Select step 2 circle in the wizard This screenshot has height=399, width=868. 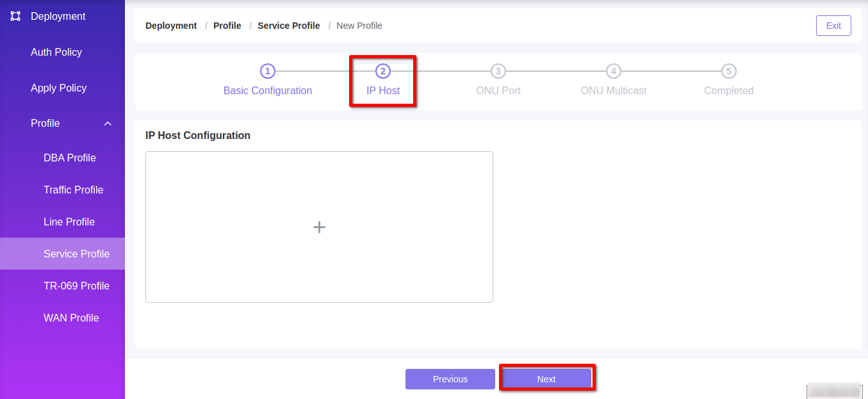click(383, 71)
